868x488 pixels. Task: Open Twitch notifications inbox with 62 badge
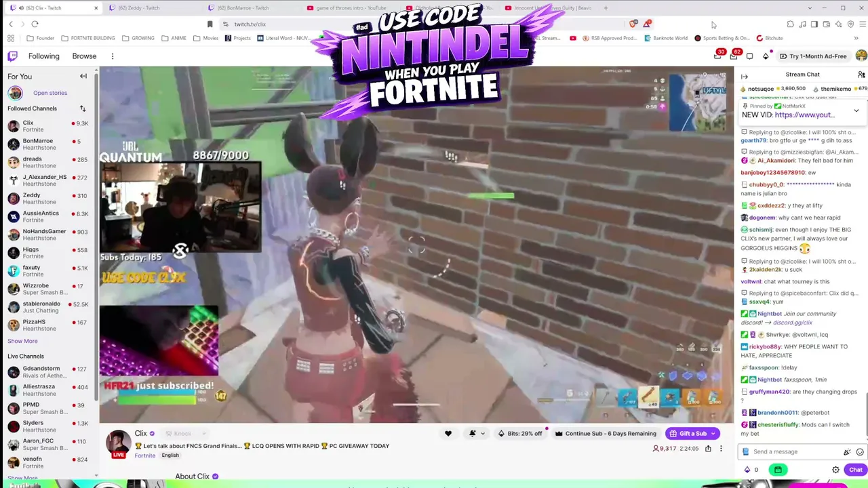point(734,56)
